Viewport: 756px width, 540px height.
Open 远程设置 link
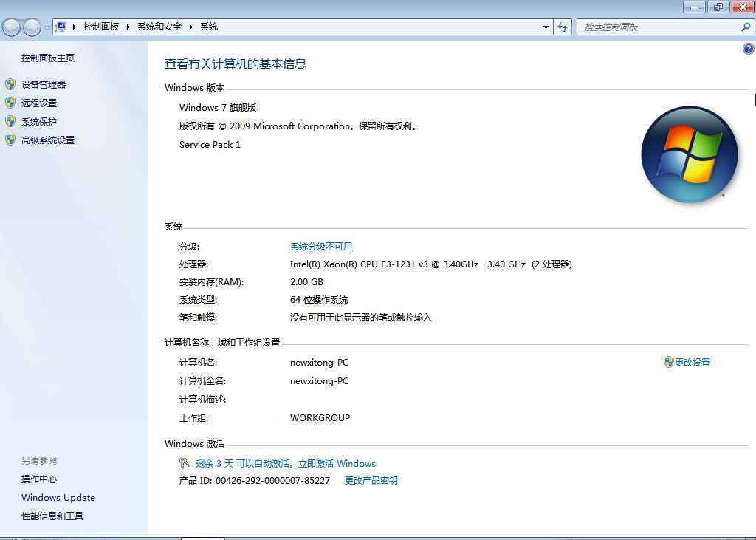(x=39, y=103)
